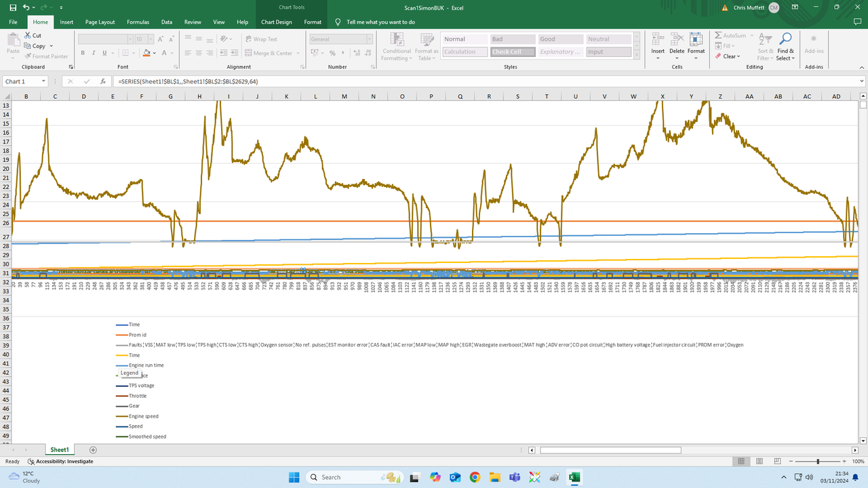
Task: Switch to Page Layout view in the status bar
Action: tap(759, 461)
